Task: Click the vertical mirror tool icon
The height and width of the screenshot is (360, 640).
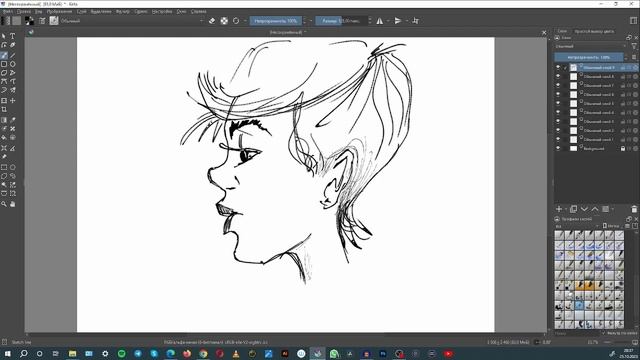Action: click(x=398, y=20)
